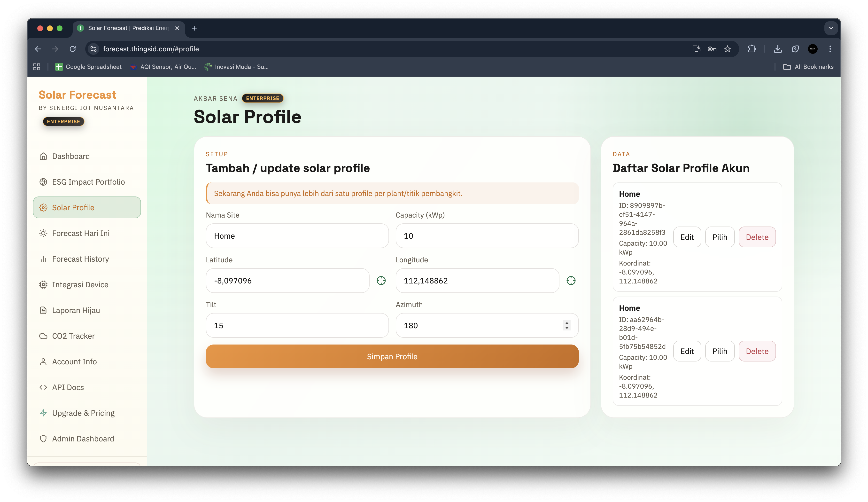Click the API Docs code icon
Screen dimensions: 868x502
43,387
